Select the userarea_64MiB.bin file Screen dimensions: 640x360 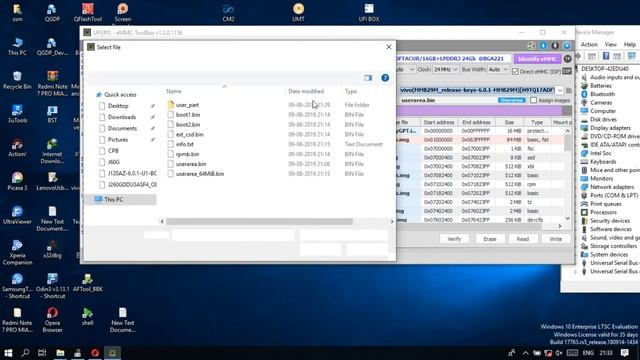(x=200, y=173)
